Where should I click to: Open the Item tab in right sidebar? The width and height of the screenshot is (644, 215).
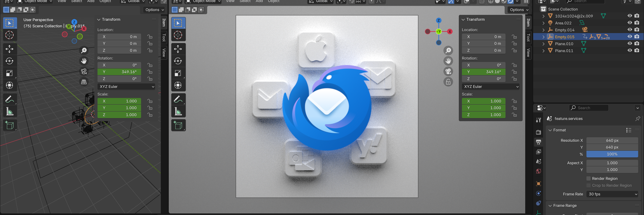(x=528, y=23)
